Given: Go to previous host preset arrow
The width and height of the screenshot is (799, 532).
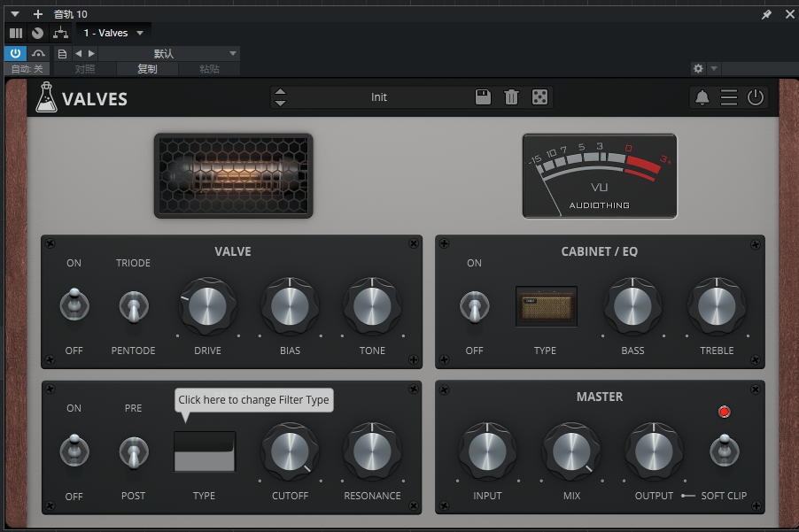Looking at the screenshot, I should click(x=78, y=53).
